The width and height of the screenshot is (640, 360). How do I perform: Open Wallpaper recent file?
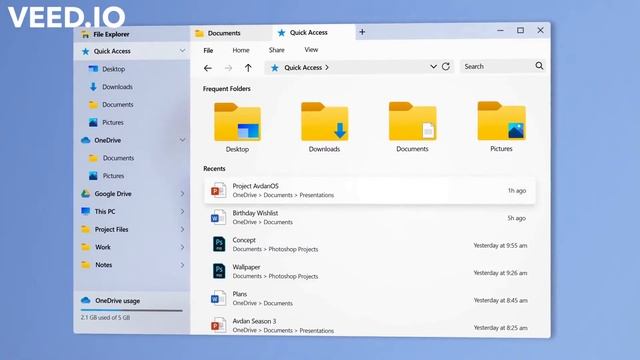click(370, 271)
